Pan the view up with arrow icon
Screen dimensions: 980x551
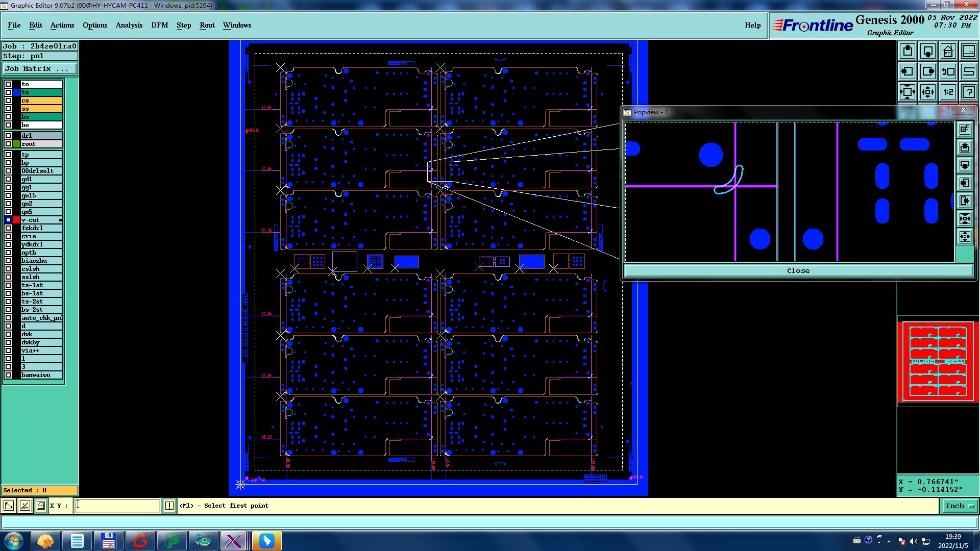pyautogui.click(x=908, y=51)
